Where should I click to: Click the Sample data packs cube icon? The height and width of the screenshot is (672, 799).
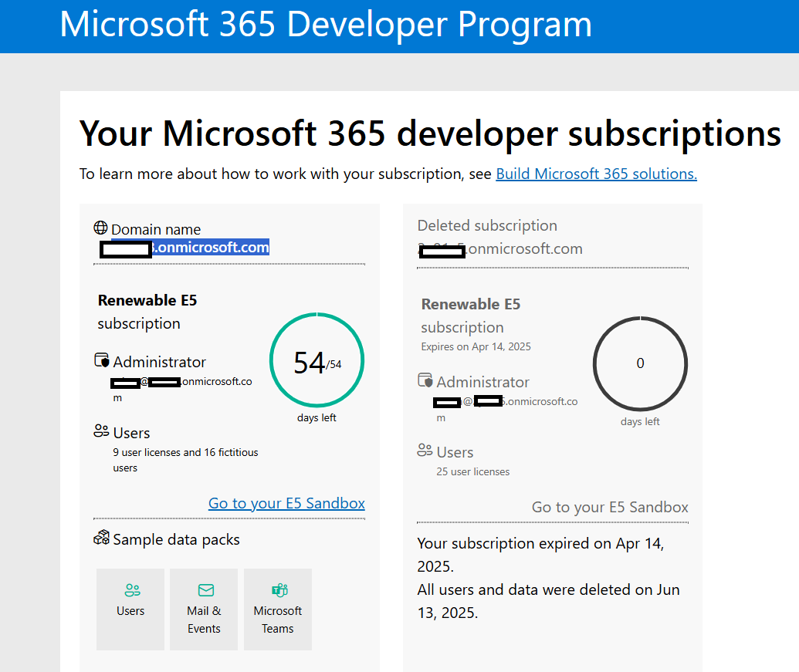[101, 537]
